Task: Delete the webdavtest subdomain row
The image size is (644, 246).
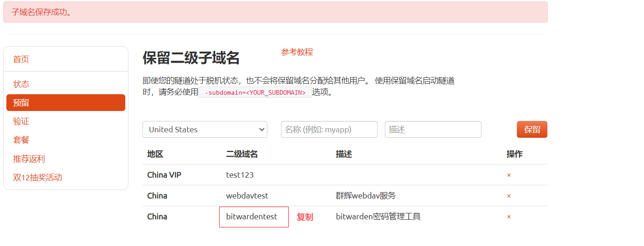Action: pos(509,196)
